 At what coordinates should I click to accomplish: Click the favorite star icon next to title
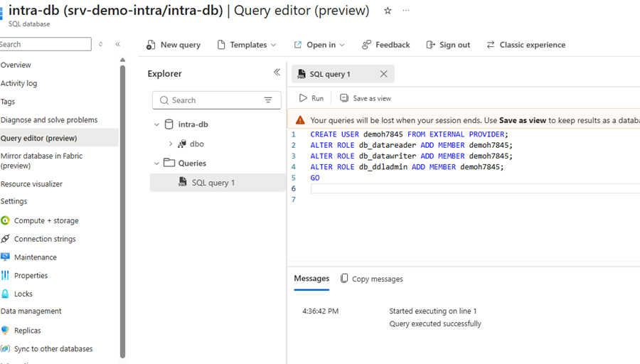(388, 11)
